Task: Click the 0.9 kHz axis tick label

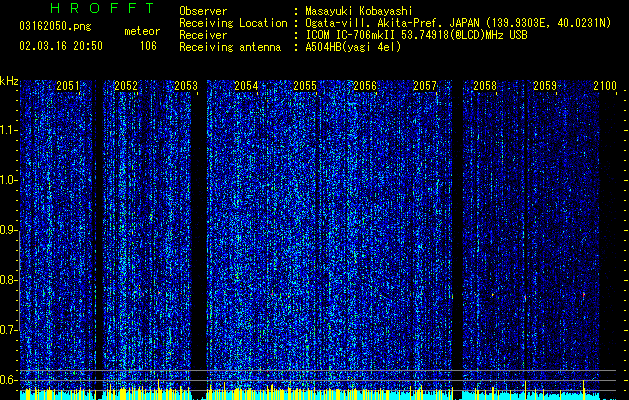Action: click(x=9, y=230)
